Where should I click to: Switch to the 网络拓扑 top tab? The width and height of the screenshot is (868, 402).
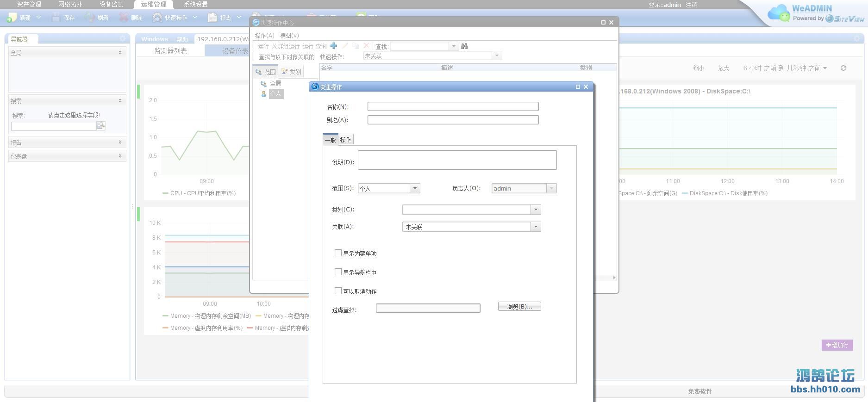(x=70, y=4)
